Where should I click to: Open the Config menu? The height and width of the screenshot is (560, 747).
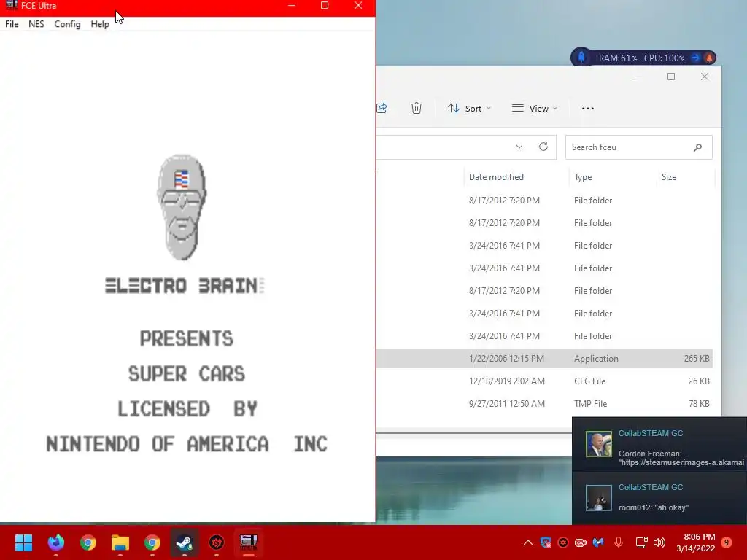click(x=67, y=24)
